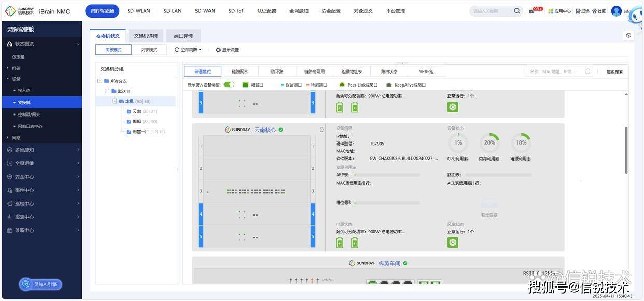Switch to 列表模式 list view

(149, 50)
